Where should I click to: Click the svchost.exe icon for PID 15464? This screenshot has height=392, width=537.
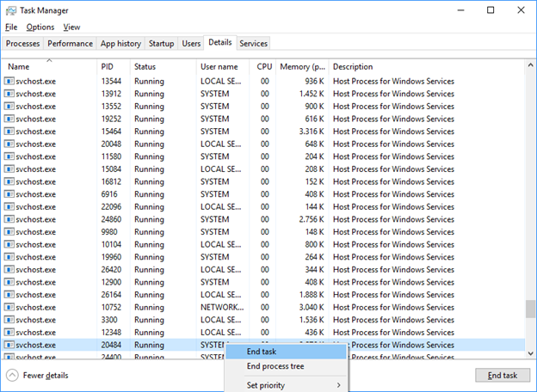click(9, 132)
